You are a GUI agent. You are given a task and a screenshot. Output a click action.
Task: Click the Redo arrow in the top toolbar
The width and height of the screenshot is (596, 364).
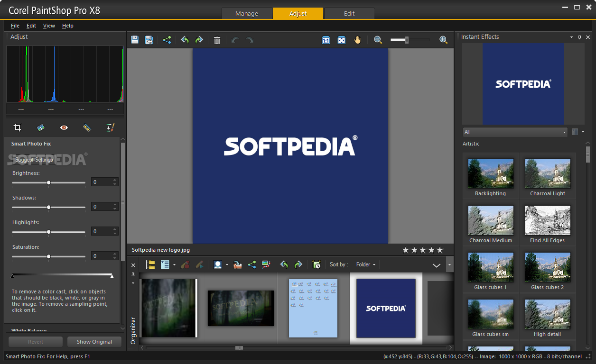[x=250, y=40]
